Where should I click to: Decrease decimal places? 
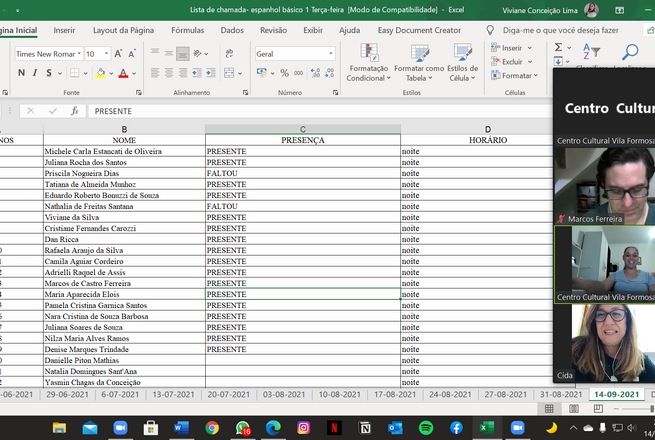[329, 73]
